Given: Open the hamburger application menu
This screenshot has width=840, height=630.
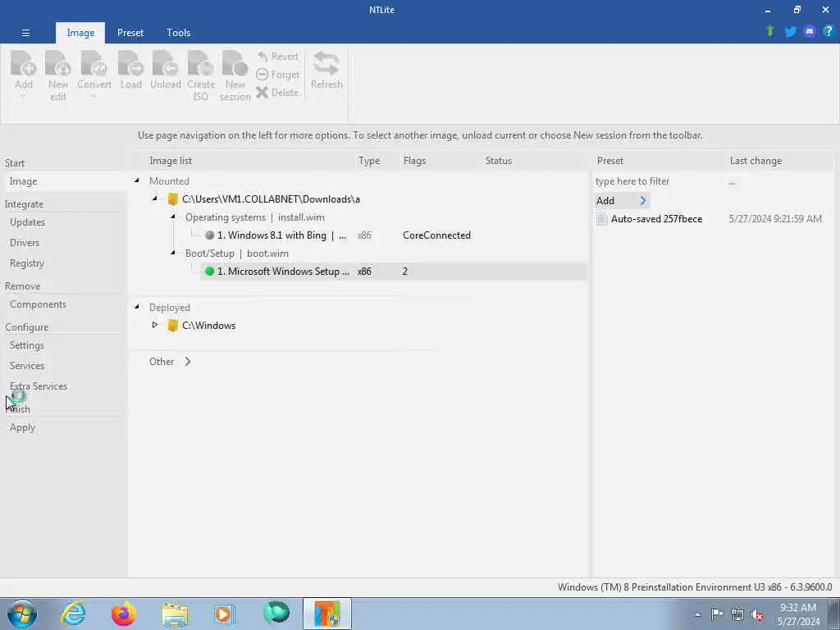Looking at the screenshot, I should point(25,33).
